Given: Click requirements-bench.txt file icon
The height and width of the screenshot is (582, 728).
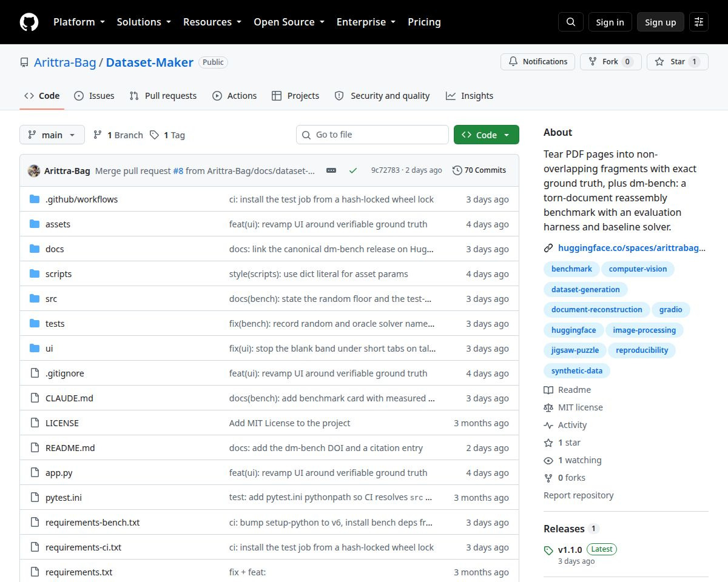Looking at the screenshot, I should pyautogui.click(x=35, y=523).
